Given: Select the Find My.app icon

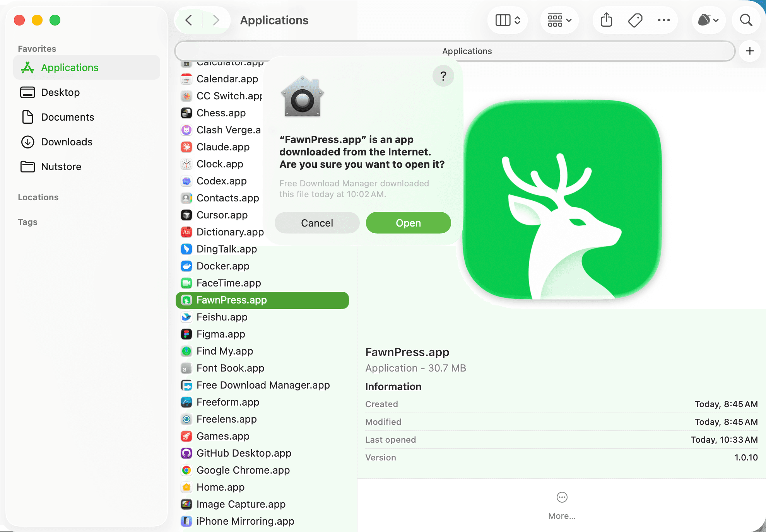Looking at the screenshot, I should 186,351.
